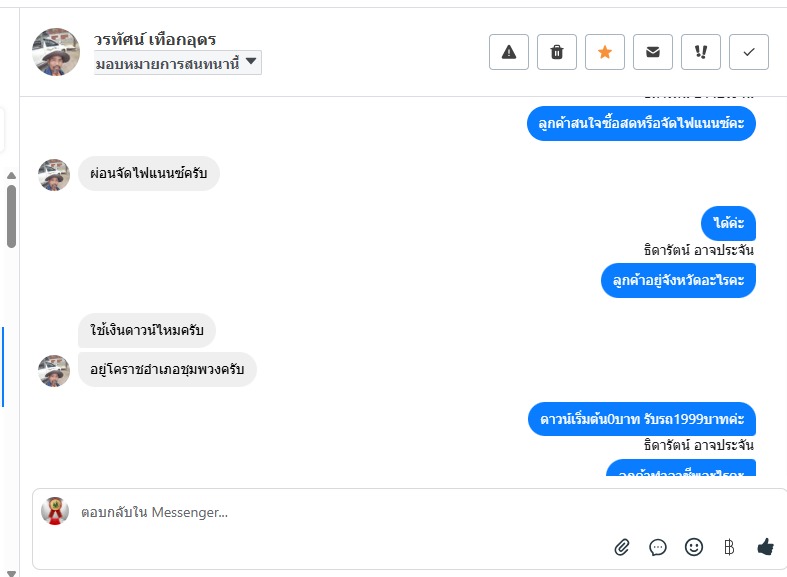Toggle the checkmark done button

[x=748, y=52]
